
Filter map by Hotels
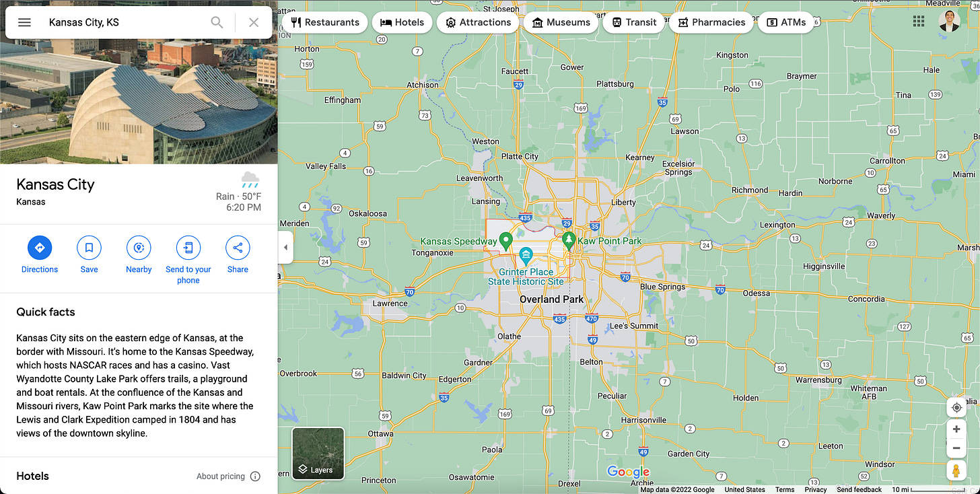402,22
